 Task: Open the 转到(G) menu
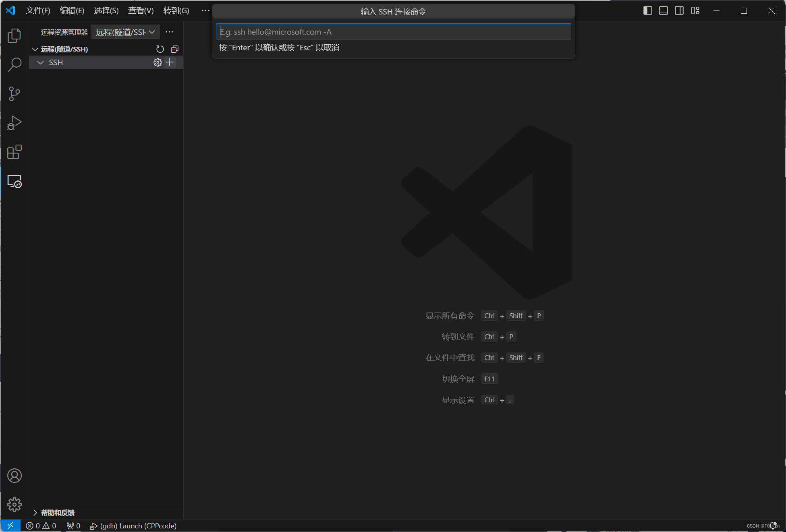tap(176, 10)
